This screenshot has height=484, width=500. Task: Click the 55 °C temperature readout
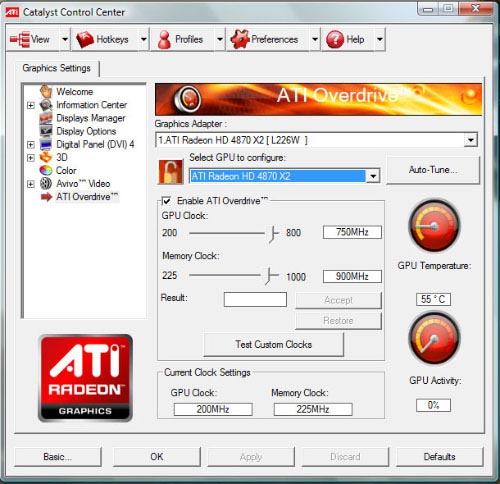433,299
